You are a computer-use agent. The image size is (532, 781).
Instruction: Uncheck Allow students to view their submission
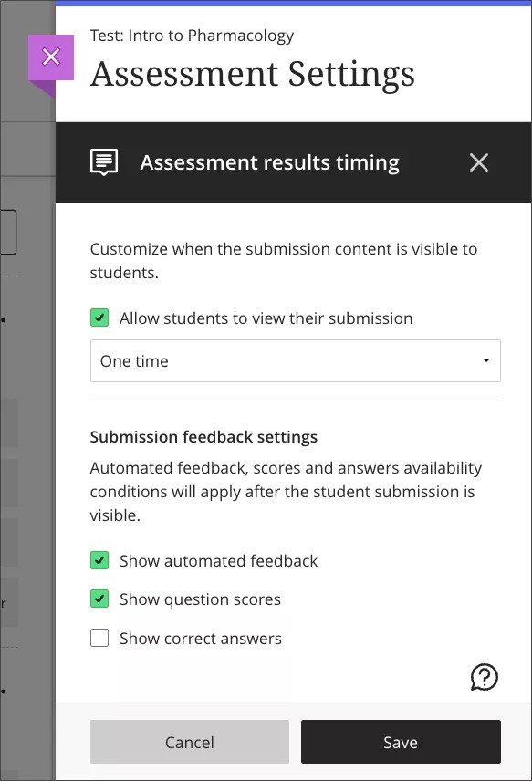tap(99, 318)
